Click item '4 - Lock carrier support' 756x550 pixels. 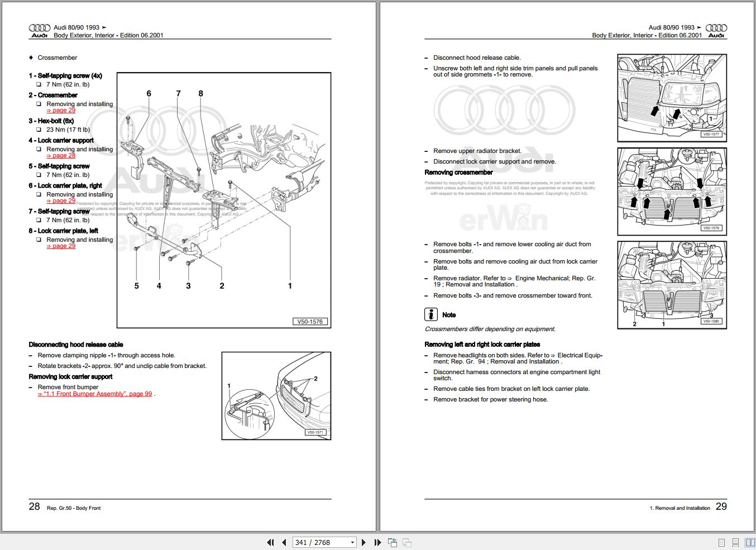coord(61,141)
